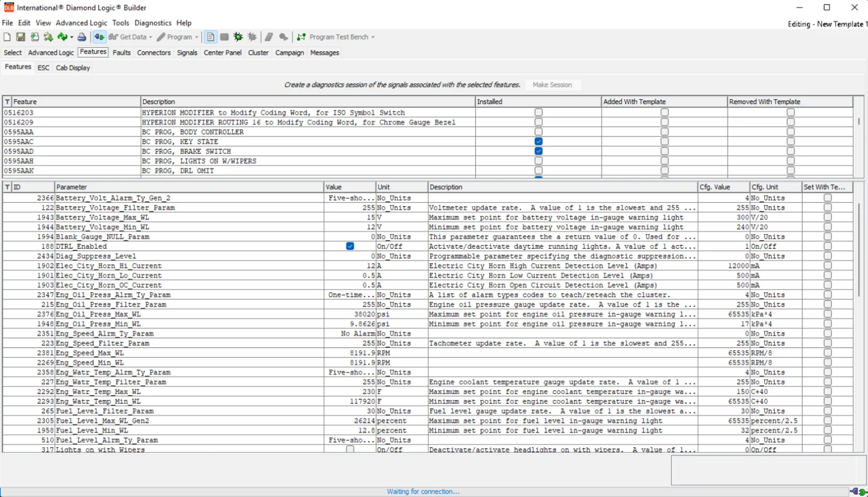Click the Get Data icon
The image size is (868, 497).
click(113, 37)
